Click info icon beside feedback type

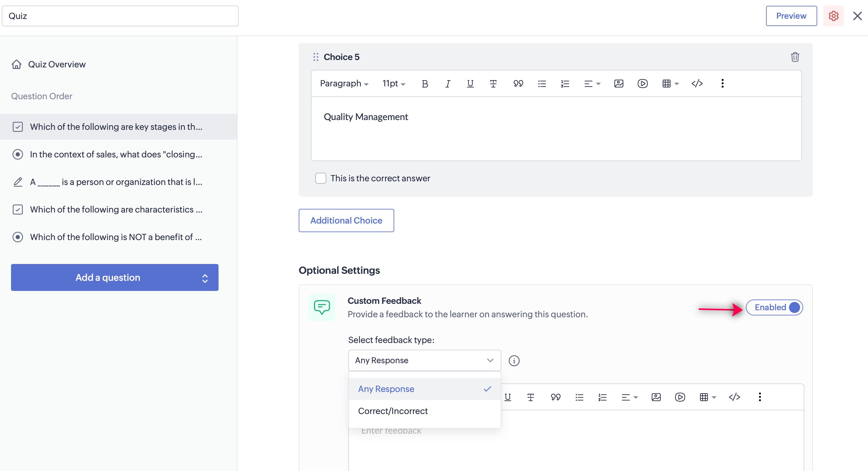point(514,361)
